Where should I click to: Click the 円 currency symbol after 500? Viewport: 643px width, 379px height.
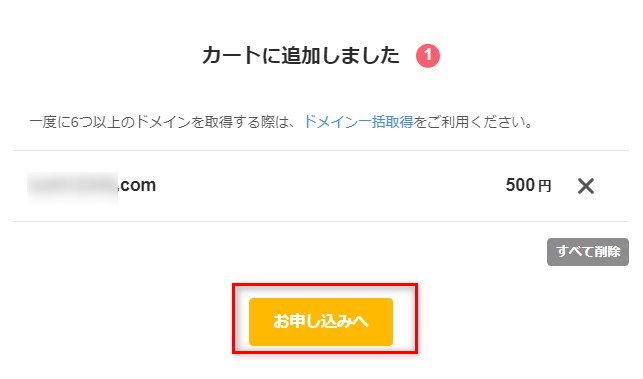pos(544,186)
